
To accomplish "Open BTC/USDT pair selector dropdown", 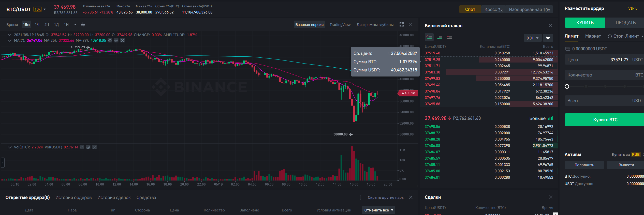I will coord(45,9).
